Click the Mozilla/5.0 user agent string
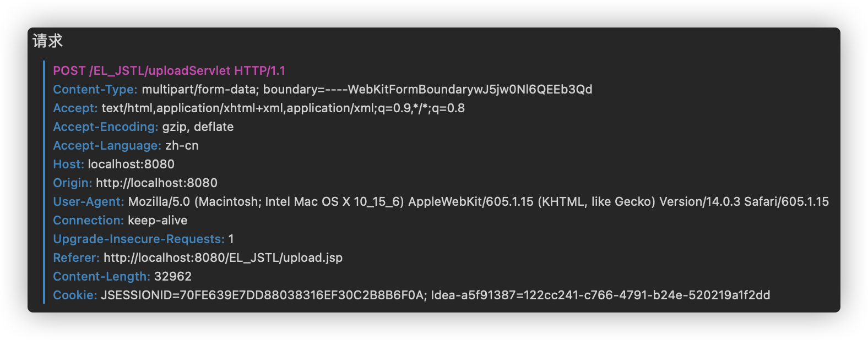The image size is (868, 340). (x=478, y=202)
